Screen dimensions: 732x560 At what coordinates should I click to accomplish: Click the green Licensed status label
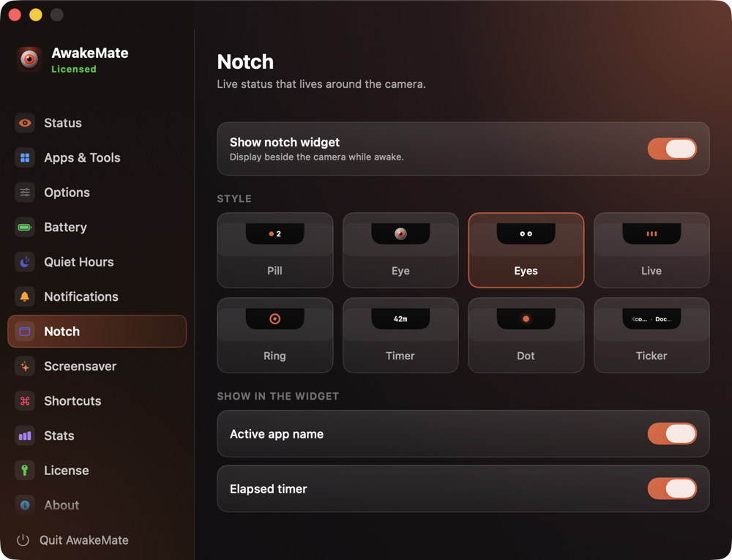pos(74,69)
